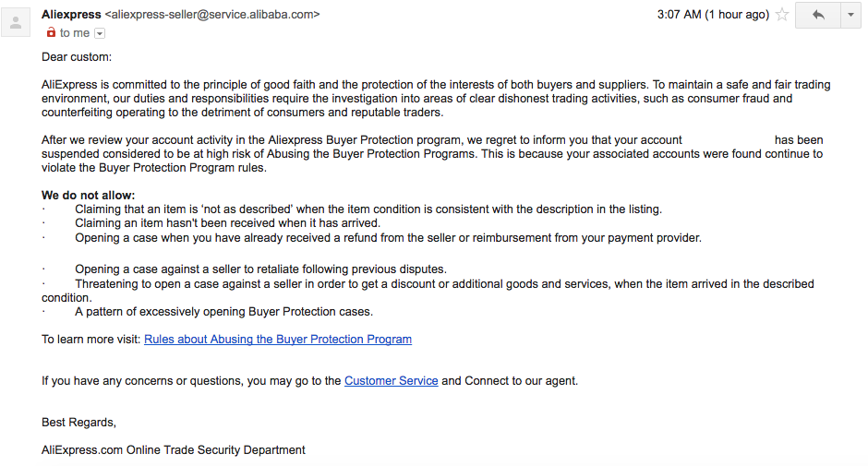This screenshot has width=868, height=466.
Task: Expand recipient details next to "to me"
Action: tap(100, 33)
